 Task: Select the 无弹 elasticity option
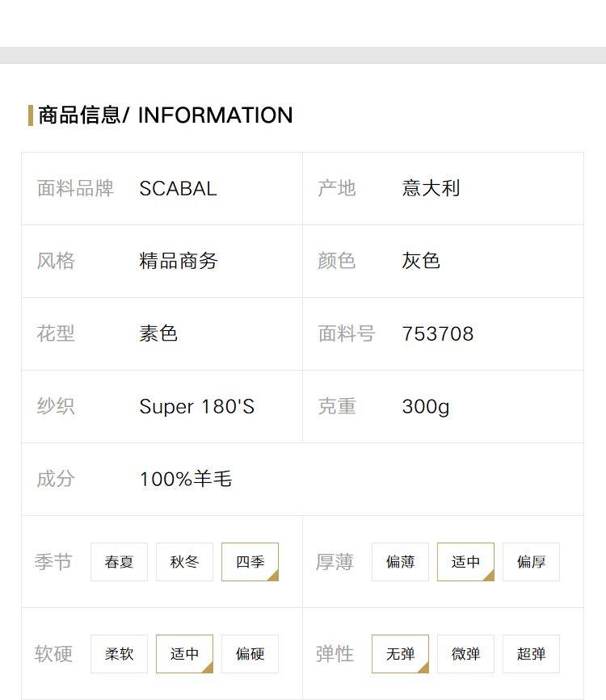(400, 653)
